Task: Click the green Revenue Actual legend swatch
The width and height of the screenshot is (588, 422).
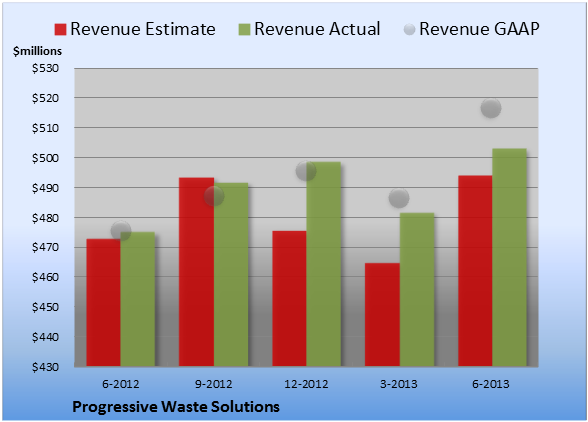Action: (x=244, y=29)
